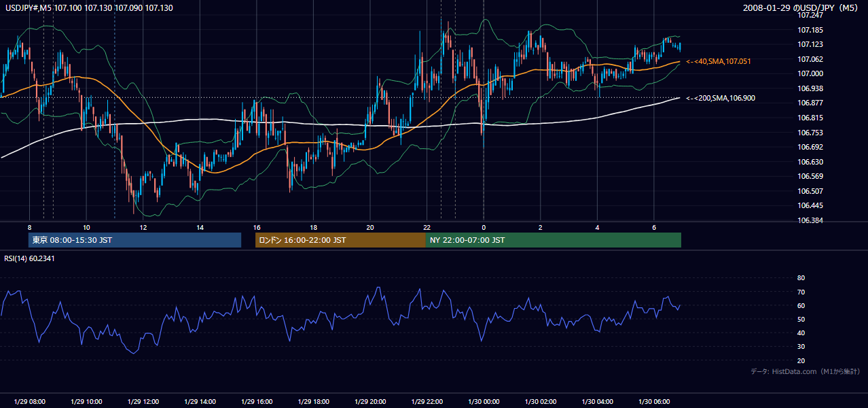Click the 1/29 14:00 bottom time label
This screenshot has width=868, height=408.
200,402
